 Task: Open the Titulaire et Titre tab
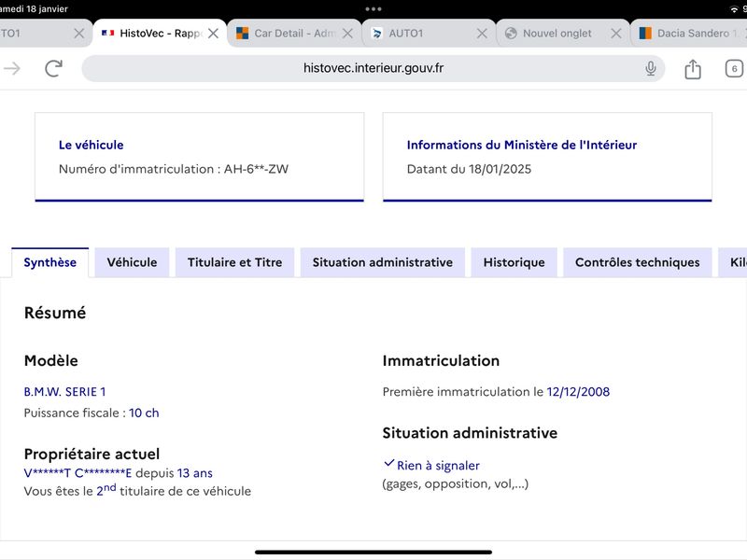(x=235, y=262)
